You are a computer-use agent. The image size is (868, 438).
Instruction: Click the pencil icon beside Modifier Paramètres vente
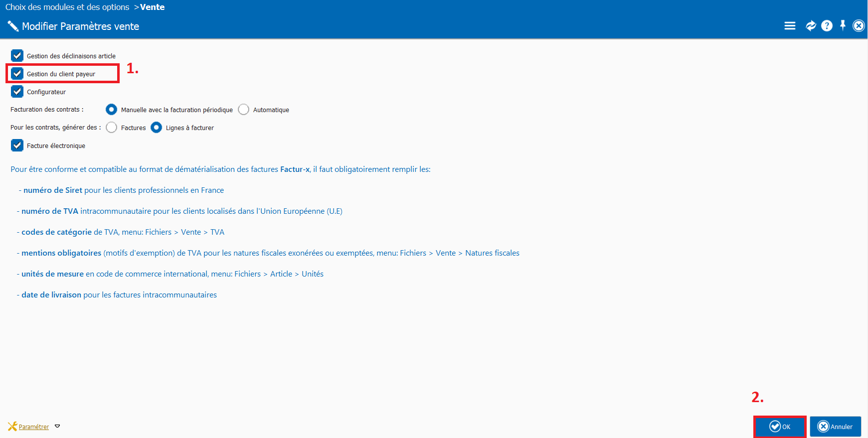(13, 26)
